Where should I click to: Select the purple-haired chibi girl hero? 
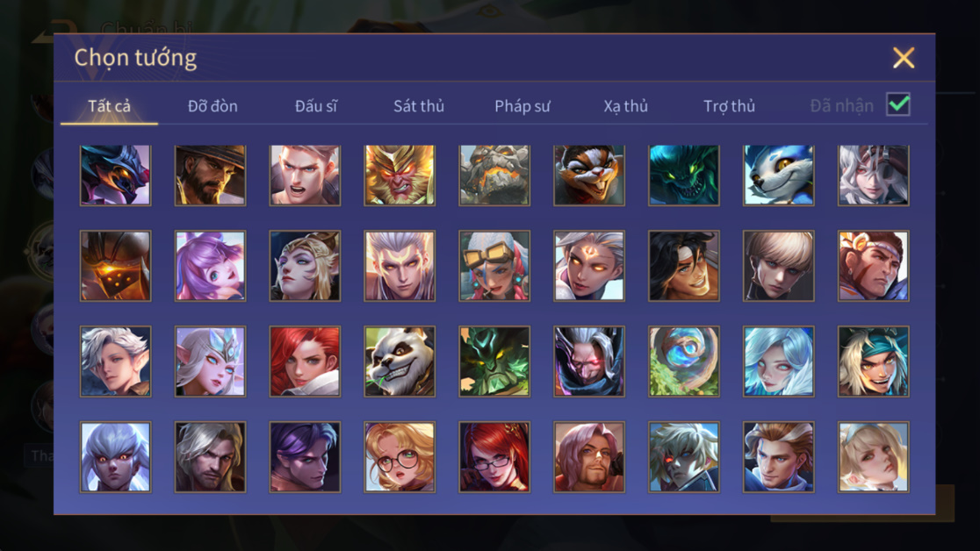click(x=210, y=266)
